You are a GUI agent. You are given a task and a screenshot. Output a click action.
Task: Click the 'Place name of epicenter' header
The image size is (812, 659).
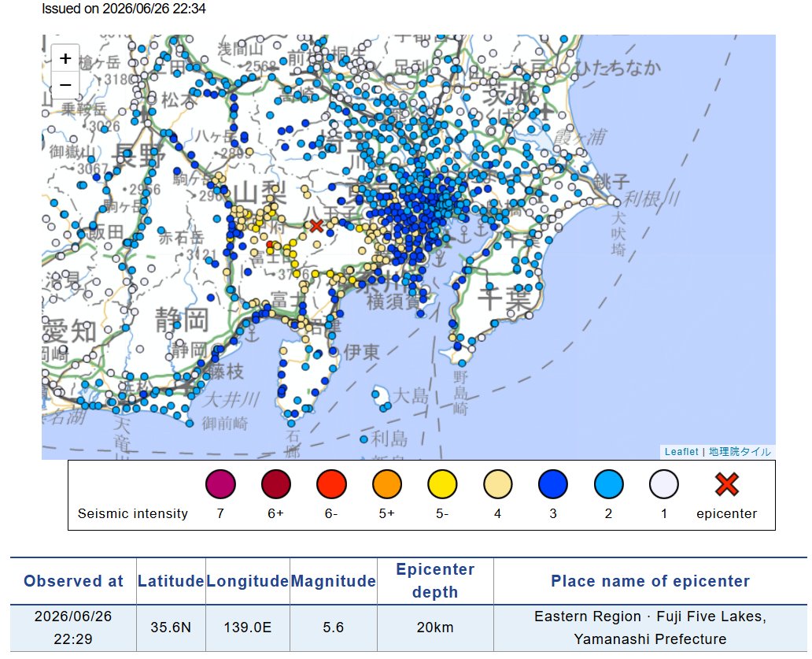[651, 581]
